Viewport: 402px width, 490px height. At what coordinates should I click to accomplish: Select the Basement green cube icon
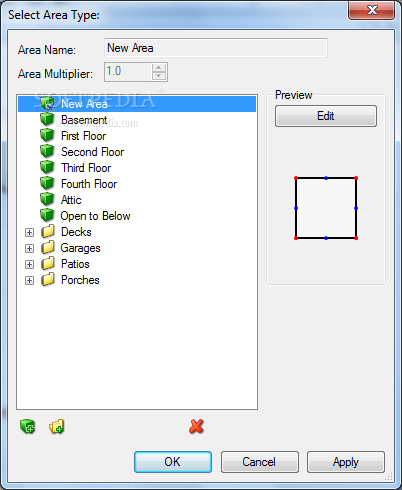47,119
